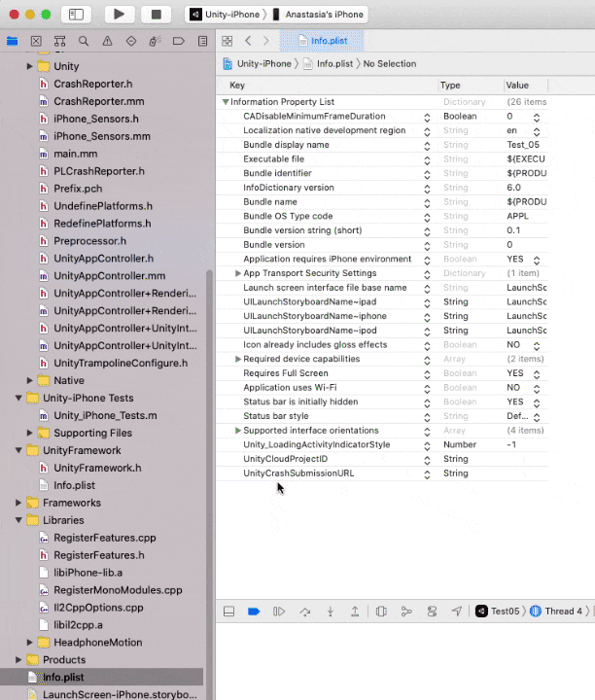Open libil2cpp.a library file
This screenshot has height=700, width=595.
tap(78, 625)
